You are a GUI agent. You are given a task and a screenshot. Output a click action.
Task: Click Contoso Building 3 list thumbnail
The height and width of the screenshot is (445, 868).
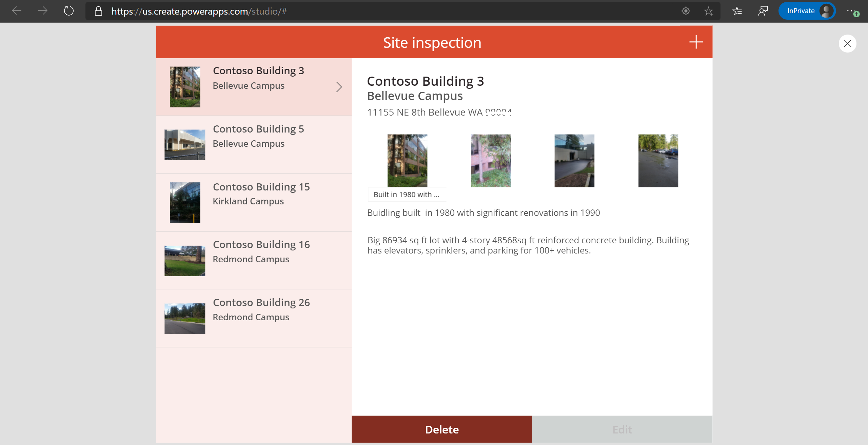(185, 87)
